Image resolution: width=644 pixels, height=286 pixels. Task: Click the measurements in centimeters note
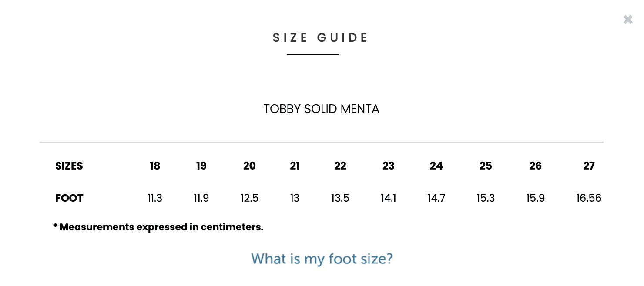[x=158, y=227]
